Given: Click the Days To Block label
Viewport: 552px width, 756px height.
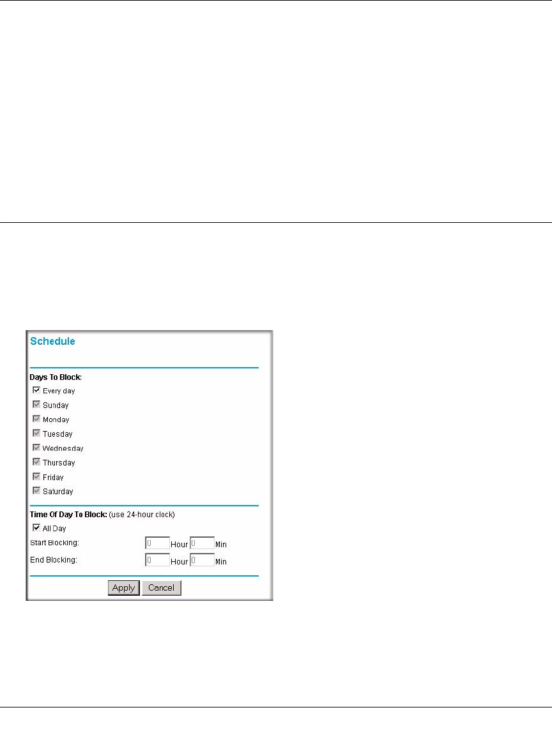Looking at the screenshot, I should 56,377.
